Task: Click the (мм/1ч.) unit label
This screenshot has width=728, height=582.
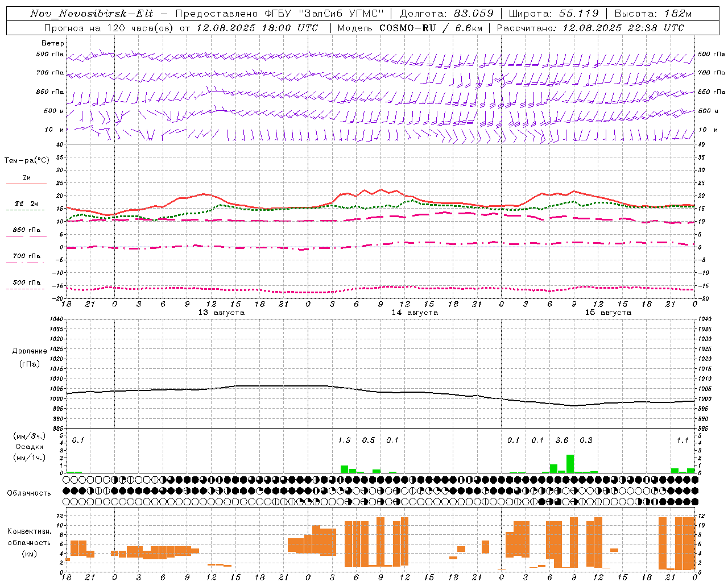Action: coord(29,457)
